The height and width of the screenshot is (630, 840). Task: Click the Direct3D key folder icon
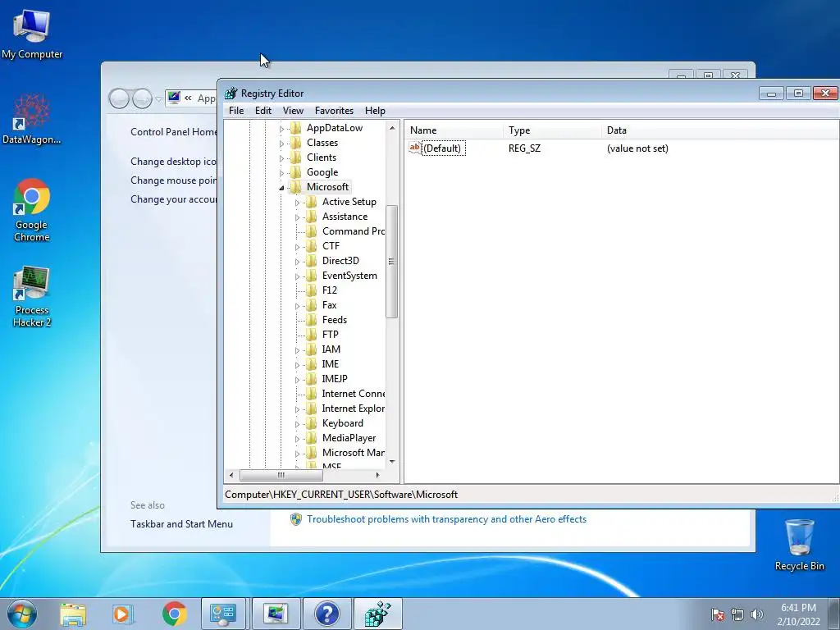coord(311,261)
